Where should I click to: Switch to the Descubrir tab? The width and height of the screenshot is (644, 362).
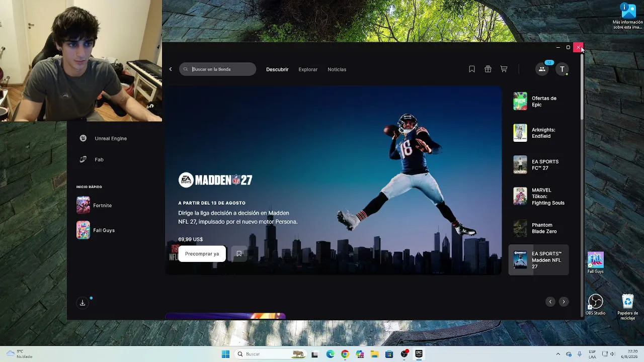pyautogui.click(x=277, y=69)
